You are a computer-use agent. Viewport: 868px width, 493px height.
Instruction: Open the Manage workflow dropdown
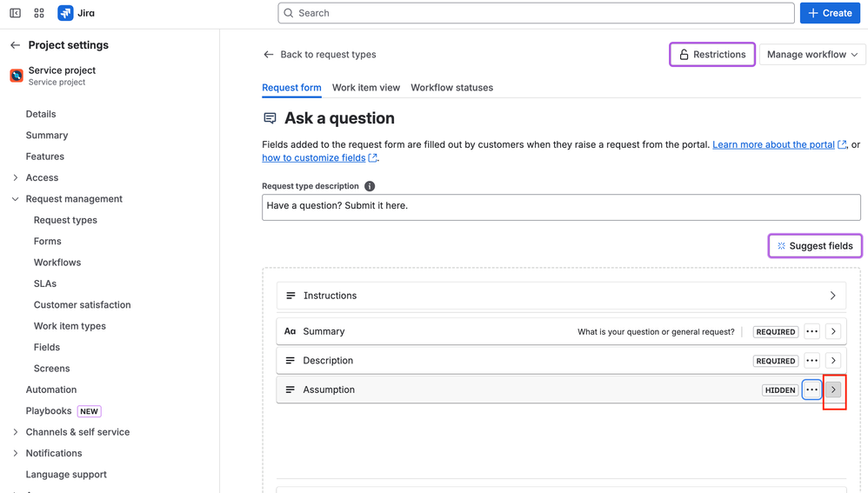coord(812,54)
